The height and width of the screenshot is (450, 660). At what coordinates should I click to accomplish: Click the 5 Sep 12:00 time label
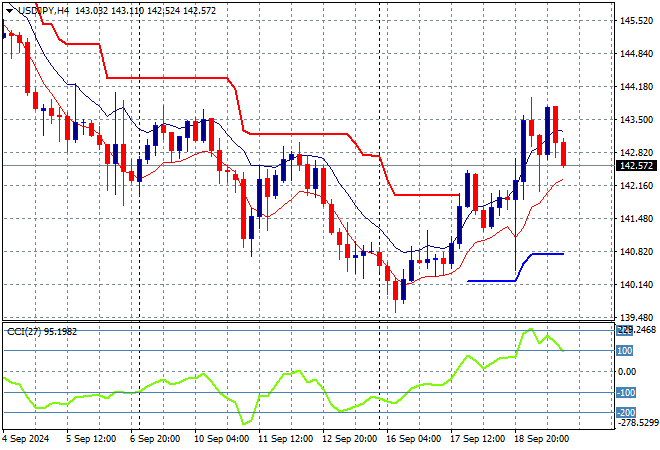tap(91, 439)
